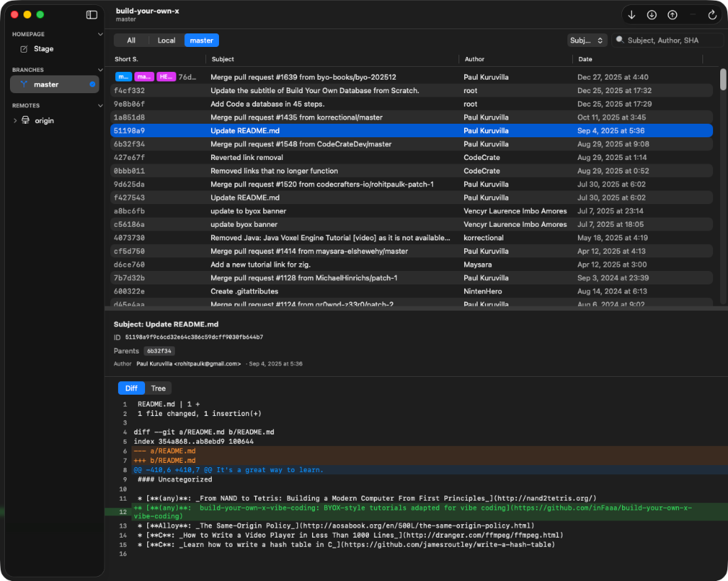Screen dimensions: 728x581
Task: Open the parent commit 6b32f34 badge
Action: (x=159, y=351)
